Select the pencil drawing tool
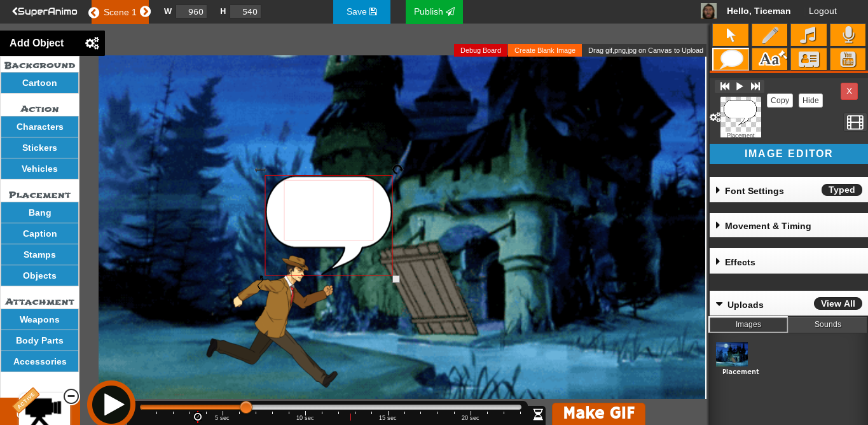 coord(769,35)
